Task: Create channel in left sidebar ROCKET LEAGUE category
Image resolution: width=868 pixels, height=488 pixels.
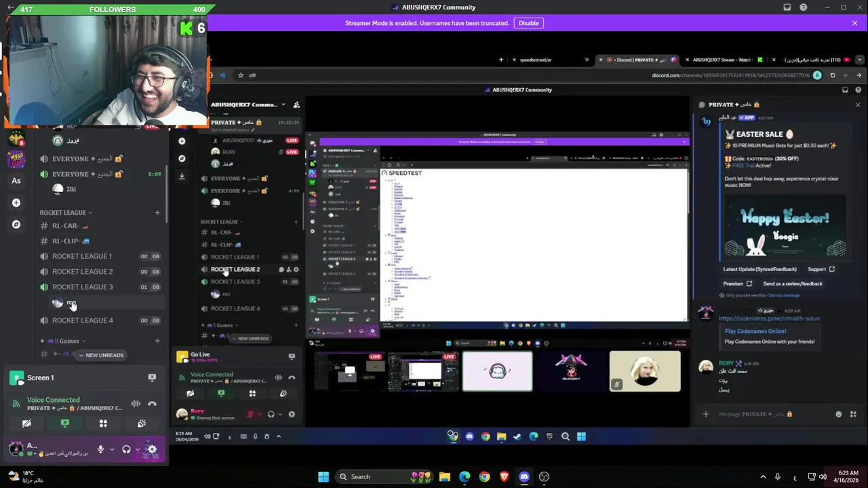Action: coord(157,213)
